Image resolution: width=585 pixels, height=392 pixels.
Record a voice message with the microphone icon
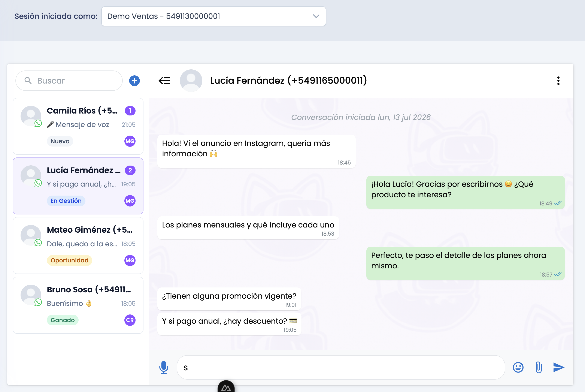coord(164,367)
